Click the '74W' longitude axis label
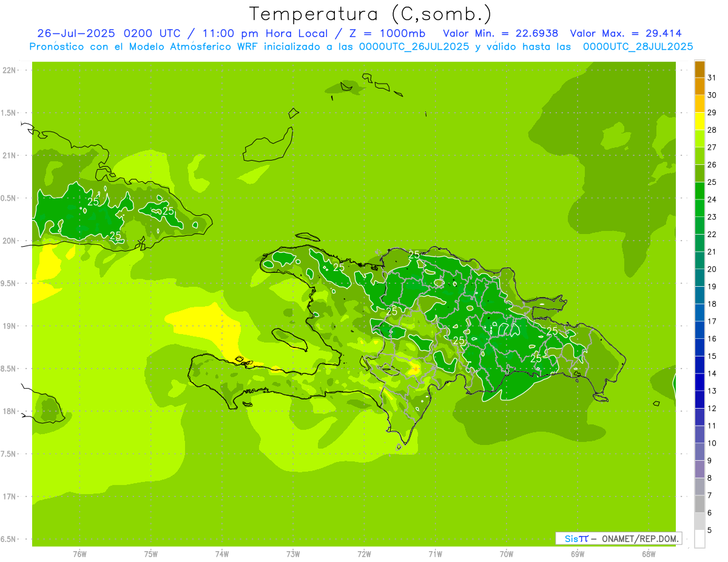The image size is (728, 562). 222,554
